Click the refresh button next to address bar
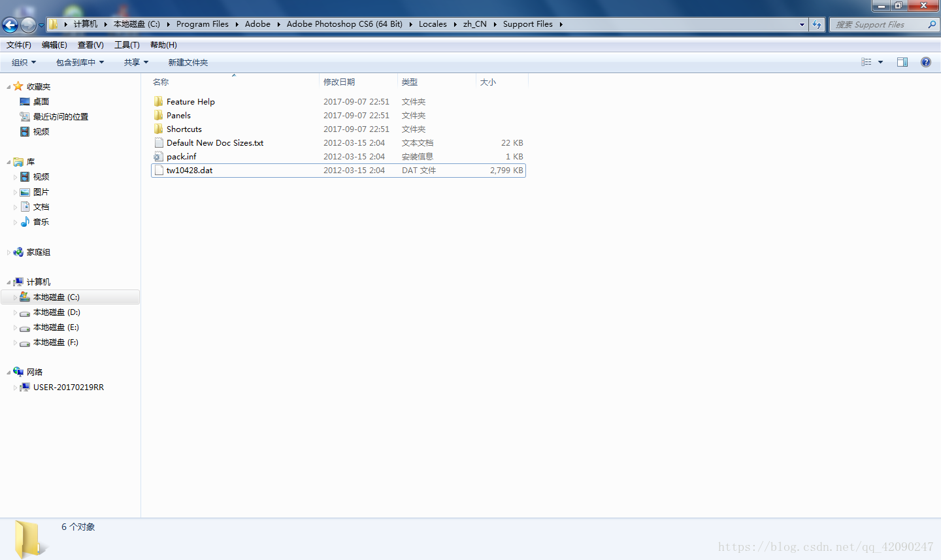This screenshot has width=941, height=560. coord(817,24)
